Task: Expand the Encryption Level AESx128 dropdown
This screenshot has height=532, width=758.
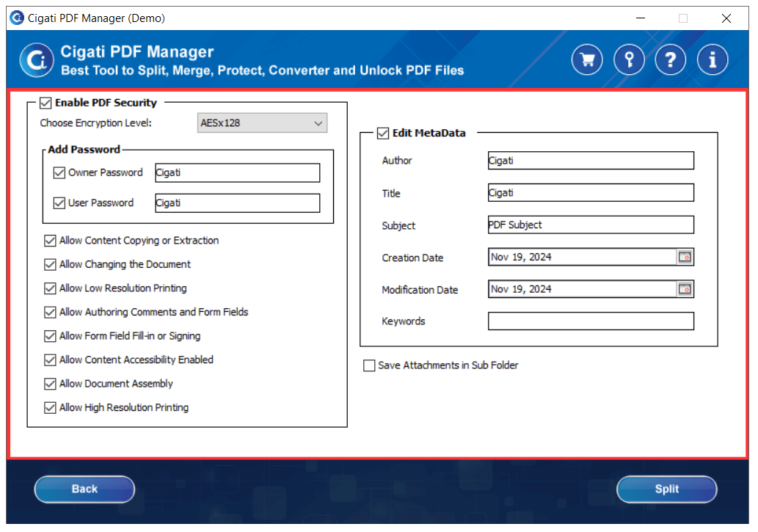Action: point(262,123)
